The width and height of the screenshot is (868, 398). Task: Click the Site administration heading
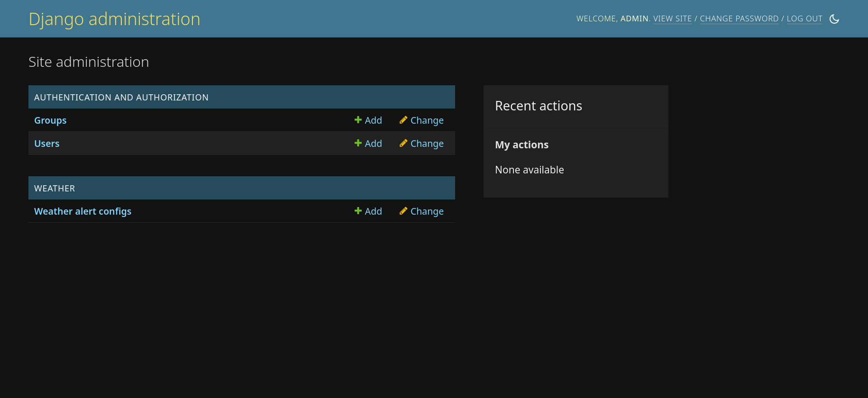(89, 62)
